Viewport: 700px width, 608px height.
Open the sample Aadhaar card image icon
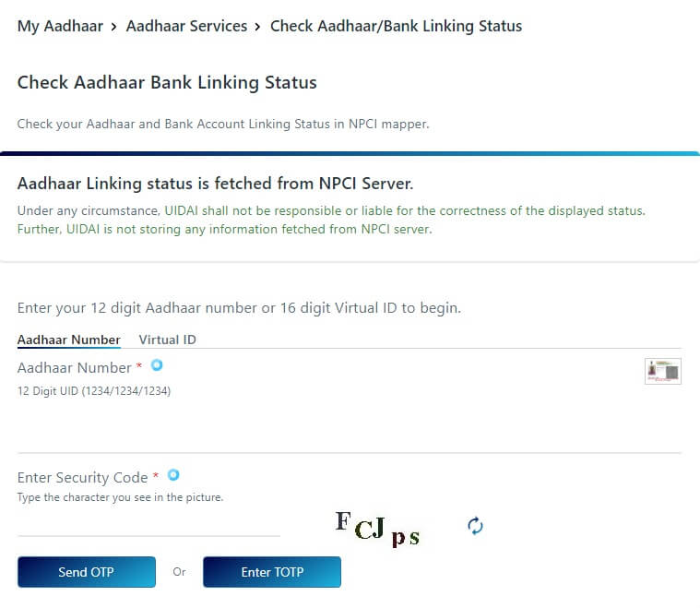(x=662, y=371)
